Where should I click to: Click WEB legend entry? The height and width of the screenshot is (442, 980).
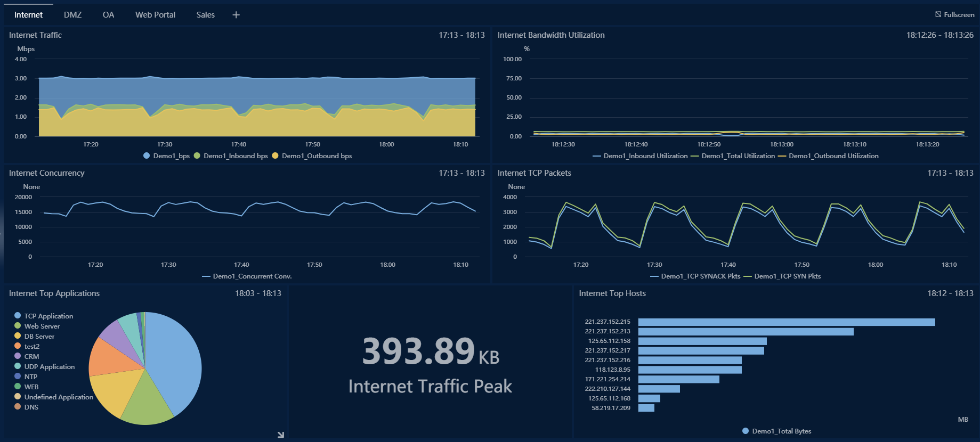26,387
